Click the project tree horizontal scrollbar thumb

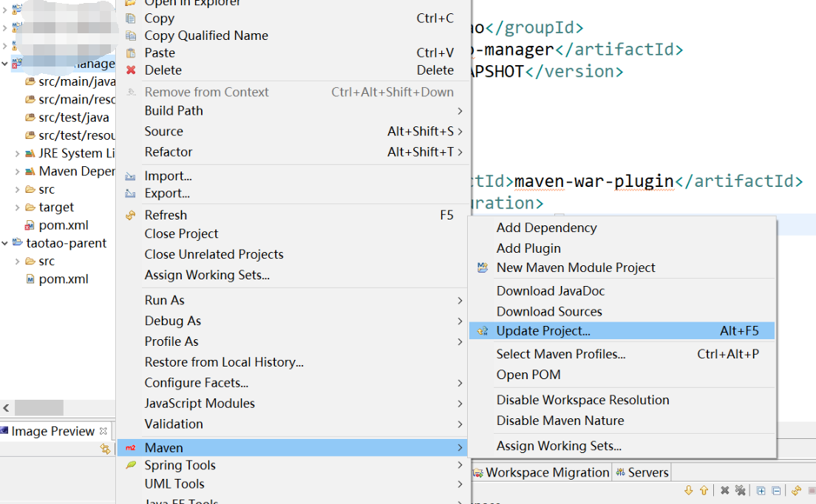click(x=39, y=407)
